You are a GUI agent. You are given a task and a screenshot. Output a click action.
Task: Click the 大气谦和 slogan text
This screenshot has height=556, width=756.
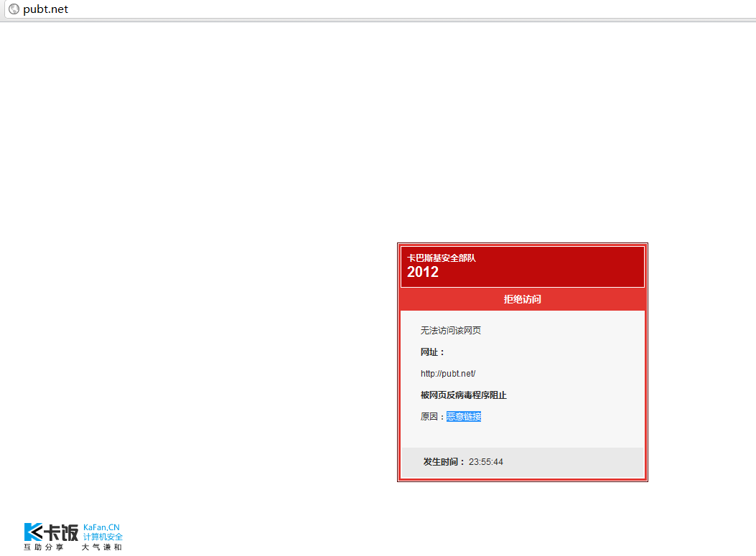102,547
